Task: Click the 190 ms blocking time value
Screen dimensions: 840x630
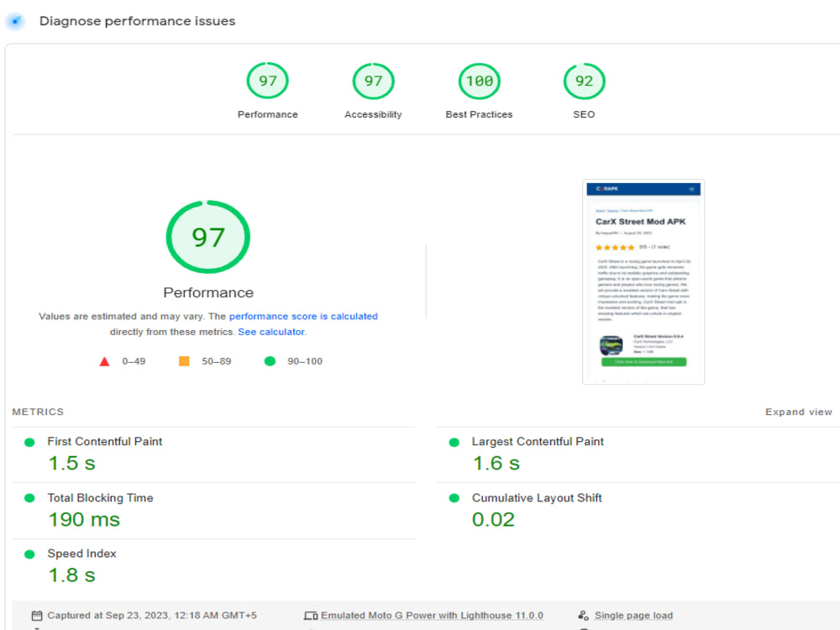Action: coord(84,519)
